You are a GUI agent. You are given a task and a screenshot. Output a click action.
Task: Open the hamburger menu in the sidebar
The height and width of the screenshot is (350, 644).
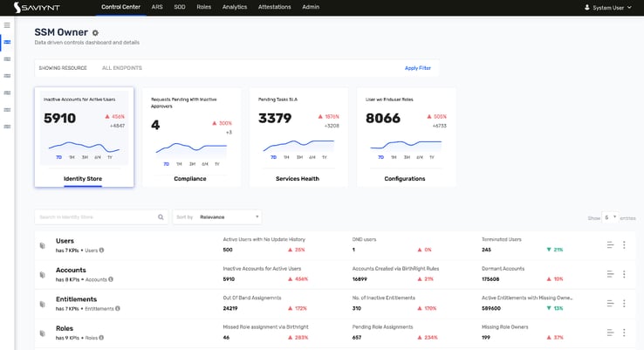(x=7, y=25)
